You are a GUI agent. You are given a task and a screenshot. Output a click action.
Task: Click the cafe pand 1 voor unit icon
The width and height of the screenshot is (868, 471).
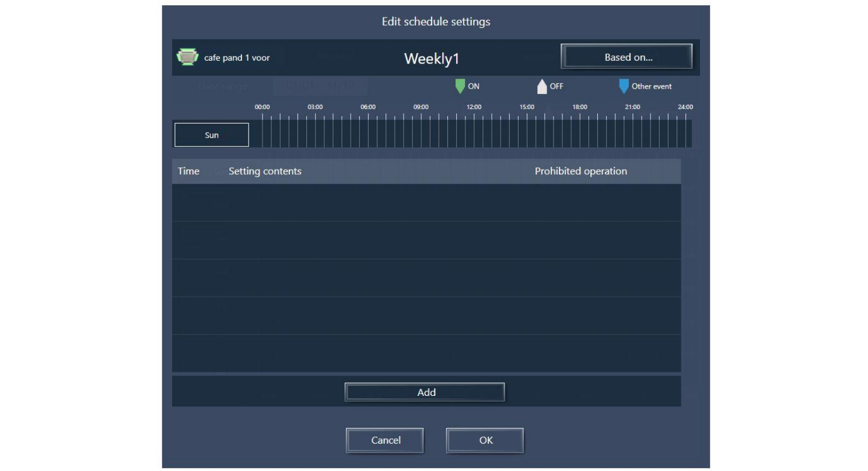[x=187, y=57]
